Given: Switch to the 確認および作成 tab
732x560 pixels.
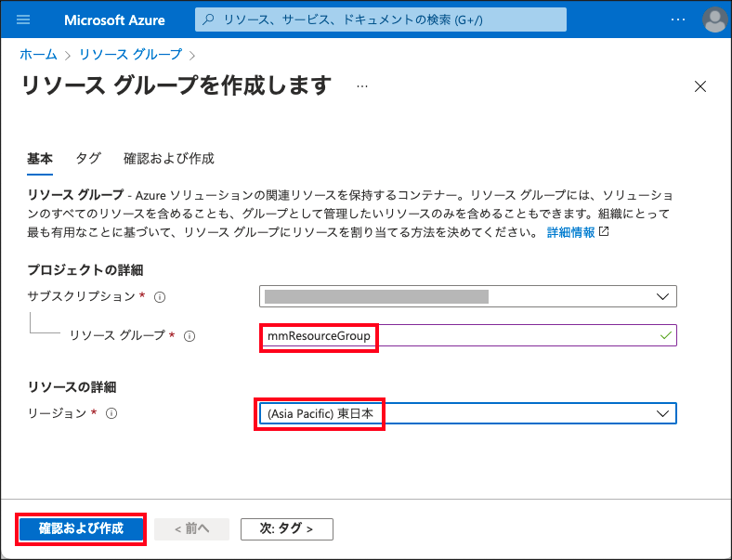Looking at the screenshot, I should point(168,159).
